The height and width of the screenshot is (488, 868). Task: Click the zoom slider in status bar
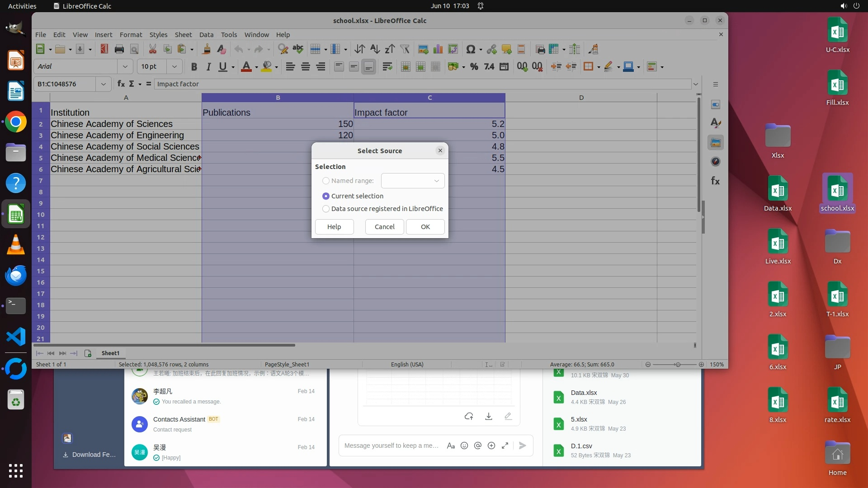coord(677,365)
